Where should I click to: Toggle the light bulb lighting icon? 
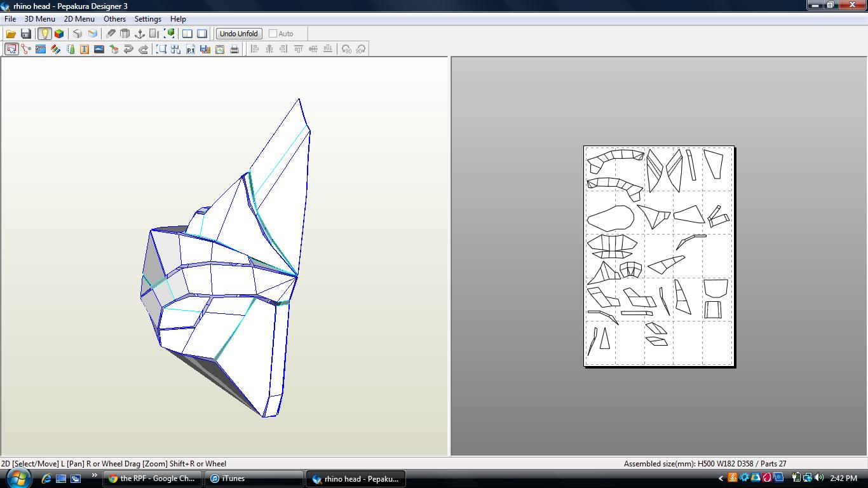tap(44, 34)
